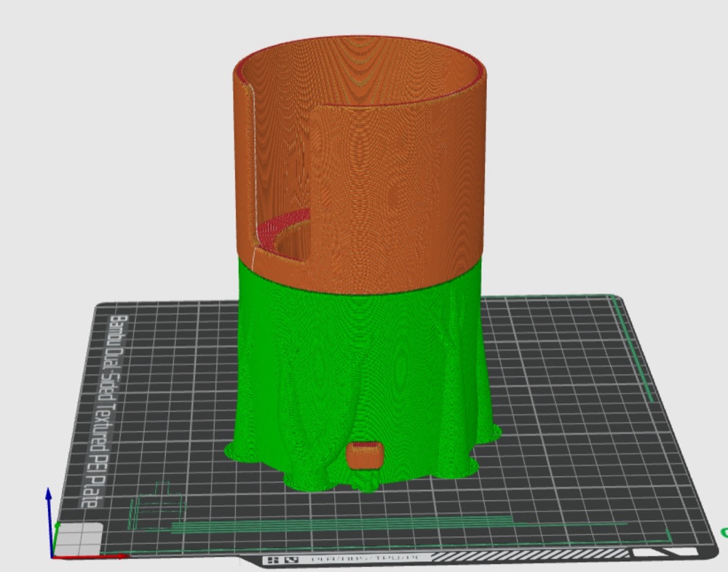Viewport: 728px width, 572px height.
Task: Click the small orange block inside the supports
Action: tap(365, 455)
